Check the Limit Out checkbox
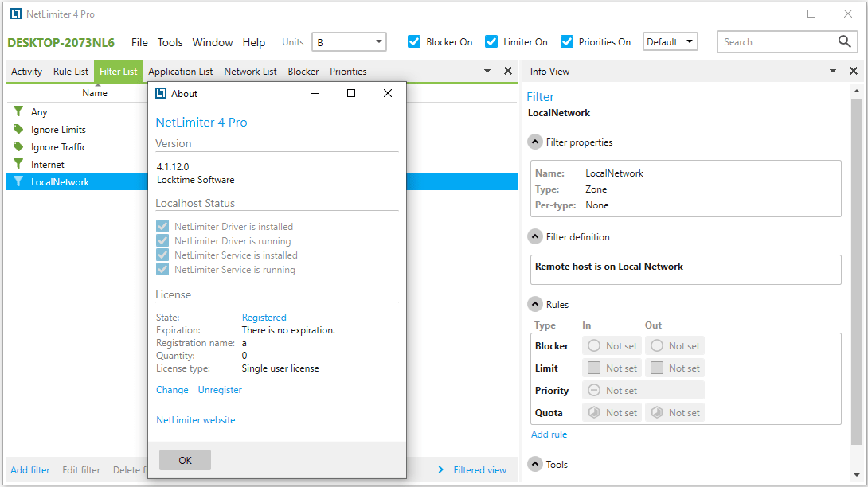The width and height of the screenshot is (868, 487). tap(657, 368)
